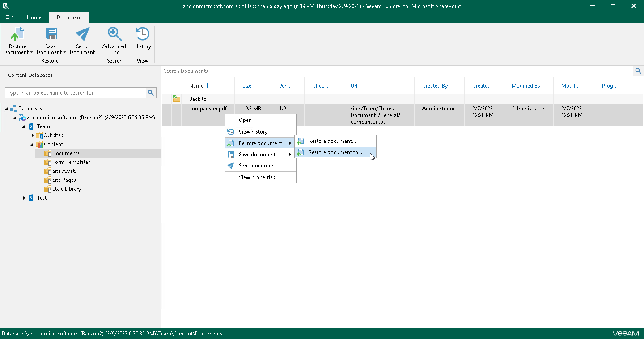Switch to the Home ribbon tab

[34, 17]
